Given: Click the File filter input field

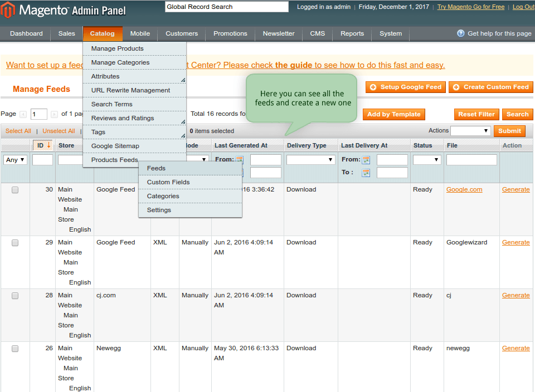Looking at the screenshot, I should click(471, 159).
